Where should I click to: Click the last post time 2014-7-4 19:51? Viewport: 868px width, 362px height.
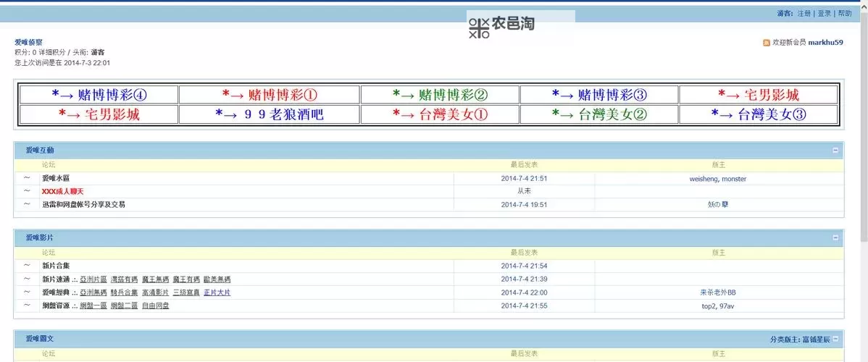(525, 205)
